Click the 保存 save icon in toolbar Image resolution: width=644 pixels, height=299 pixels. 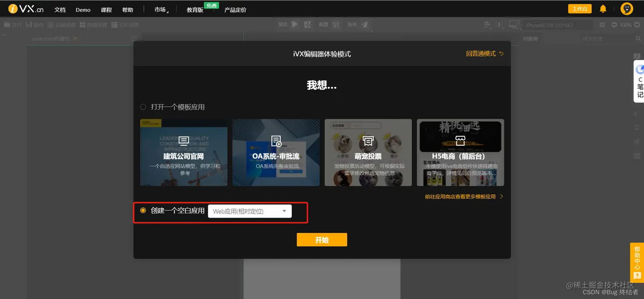[29, 25]
